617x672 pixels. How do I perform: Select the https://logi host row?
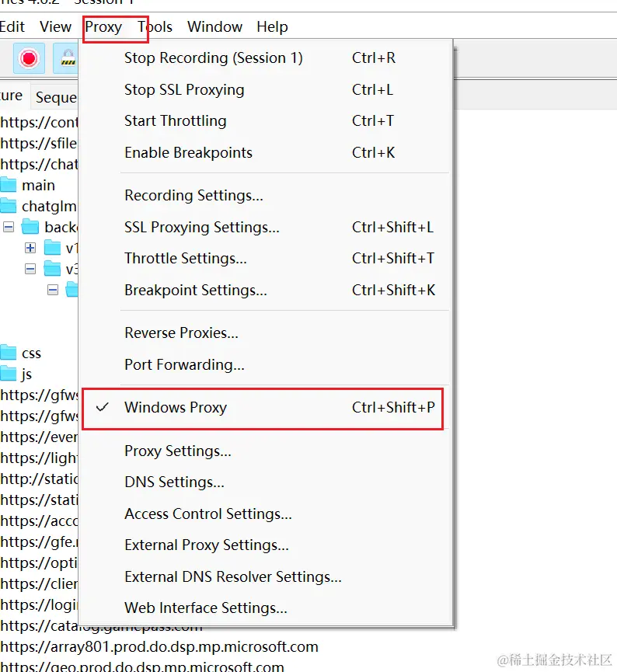click(39, 605)
